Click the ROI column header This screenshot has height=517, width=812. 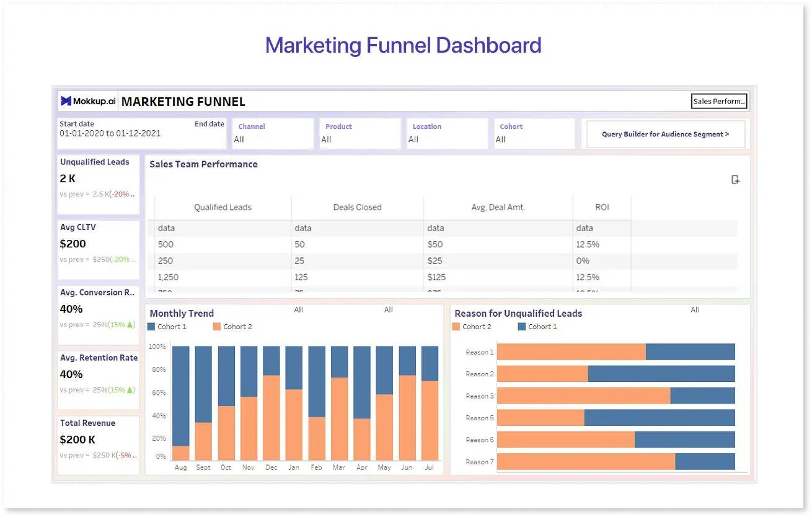(602, 208)
